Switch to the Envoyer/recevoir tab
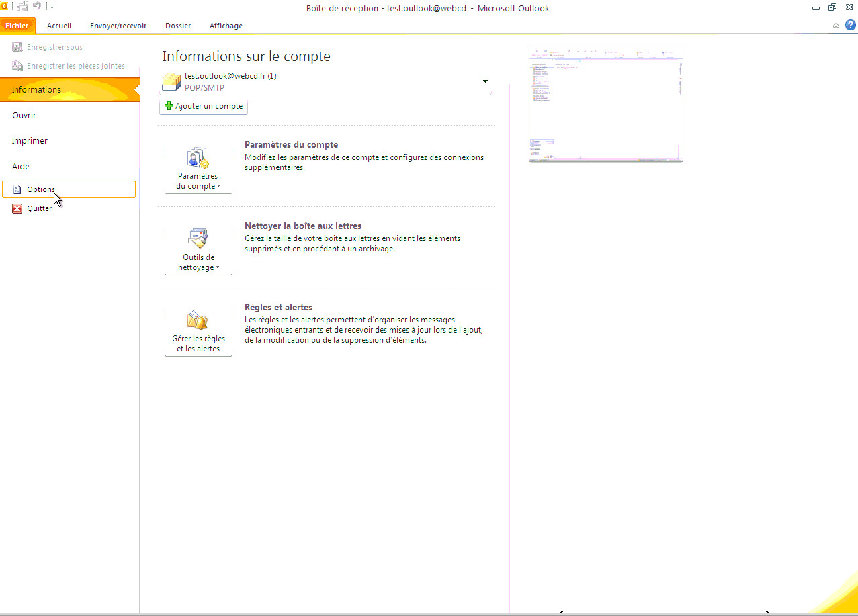Image resolution: width=858 pixels, height=616 pixels. click(118, 26)
